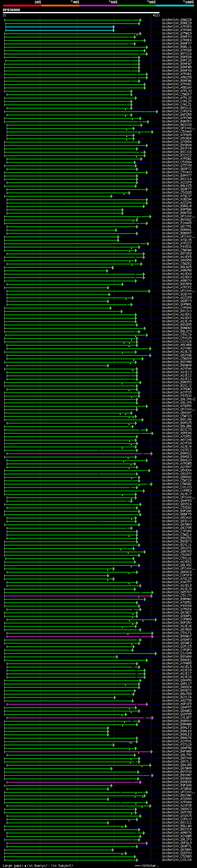Screen dimensions: 197x868
Task: Select hit label UniRef100_A1XEJ7
Action: (177, 494)
